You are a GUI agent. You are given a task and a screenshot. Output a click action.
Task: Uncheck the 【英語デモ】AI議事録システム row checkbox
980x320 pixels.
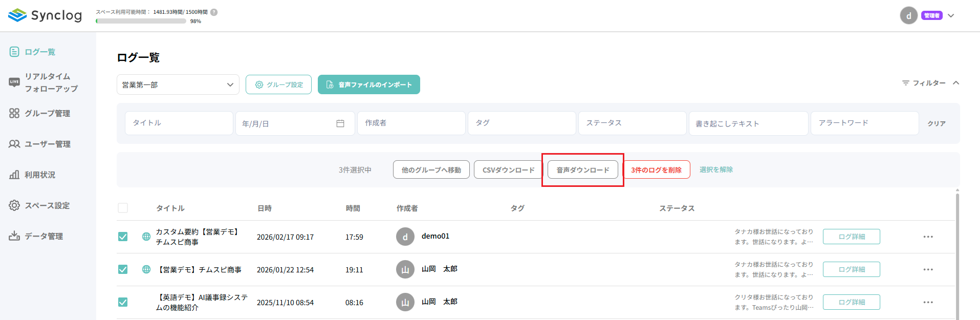pyautogui.click(x=123, y=302)
